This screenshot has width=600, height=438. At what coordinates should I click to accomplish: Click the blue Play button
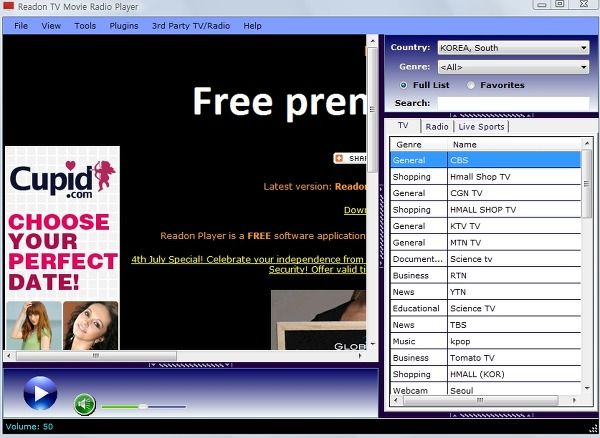tap(40, 393)
